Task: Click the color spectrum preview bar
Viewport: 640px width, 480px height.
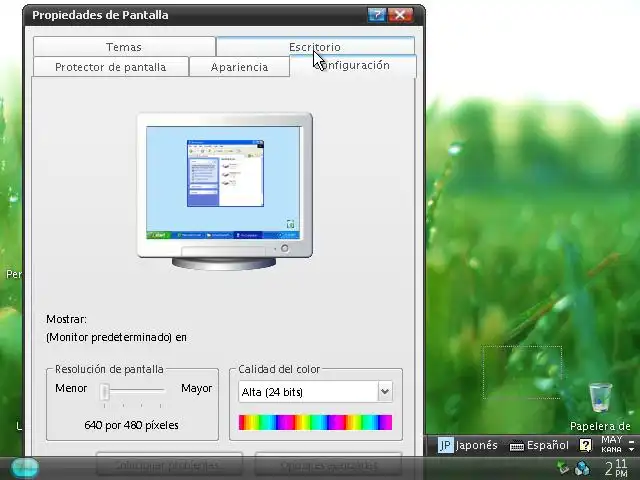Action: pos(315,422)
